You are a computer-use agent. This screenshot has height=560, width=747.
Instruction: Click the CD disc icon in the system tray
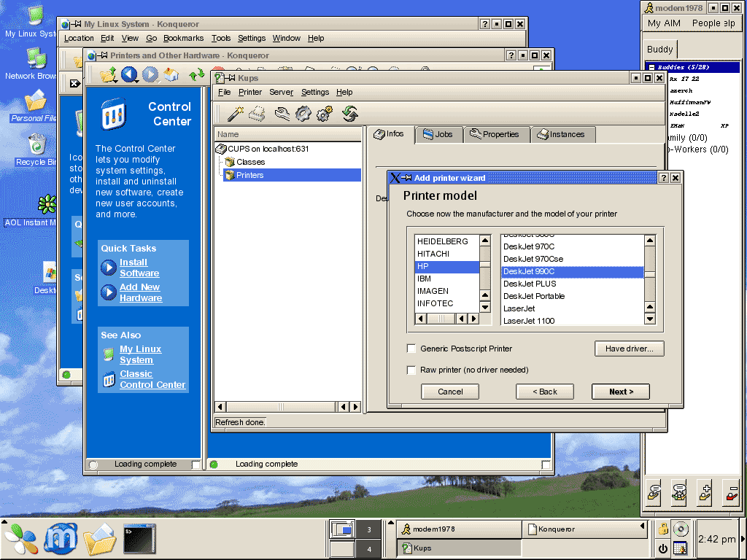681,529
